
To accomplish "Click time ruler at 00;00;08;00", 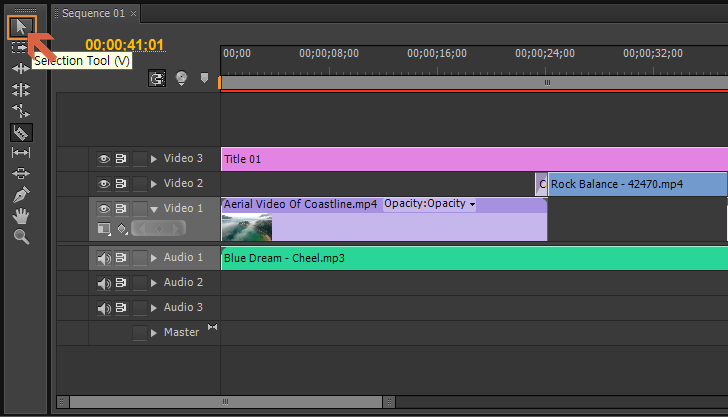I will click(x=329, y=53).
